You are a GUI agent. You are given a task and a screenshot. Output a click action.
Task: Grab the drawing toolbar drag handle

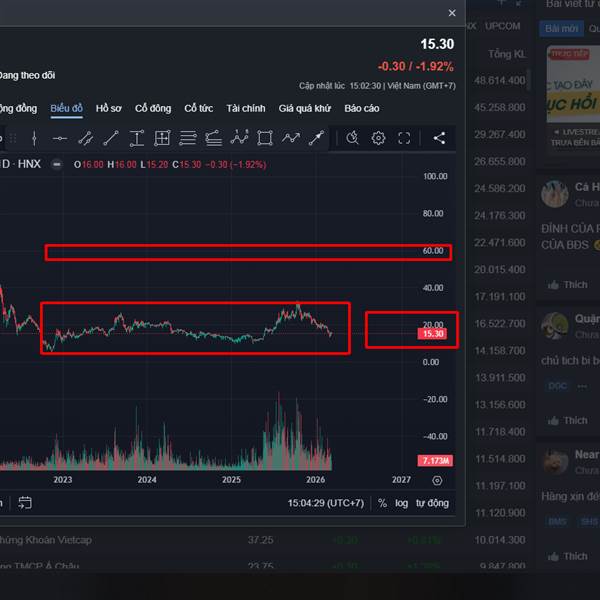click(x=13, y=138)
